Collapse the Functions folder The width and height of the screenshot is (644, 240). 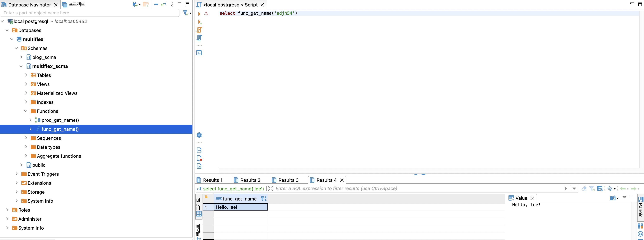click(x=26, y=111)
